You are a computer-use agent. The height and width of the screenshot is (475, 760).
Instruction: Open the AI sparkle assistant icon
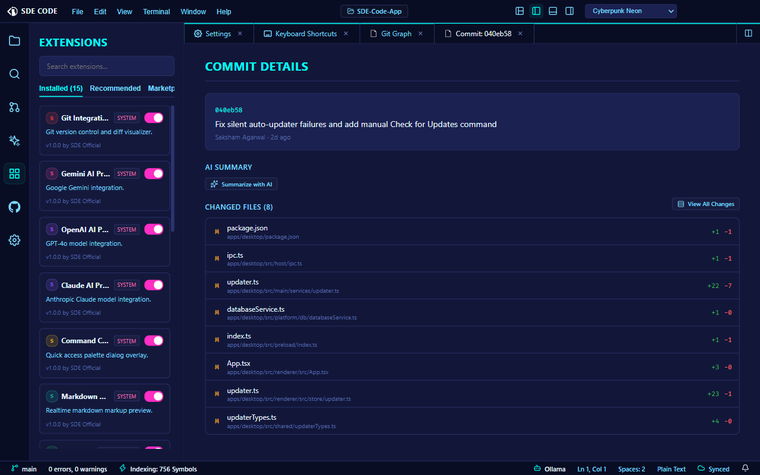(15, 141)
